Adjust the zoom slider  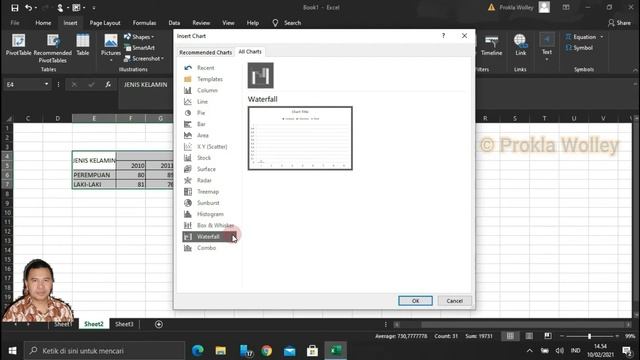[589, 336]
